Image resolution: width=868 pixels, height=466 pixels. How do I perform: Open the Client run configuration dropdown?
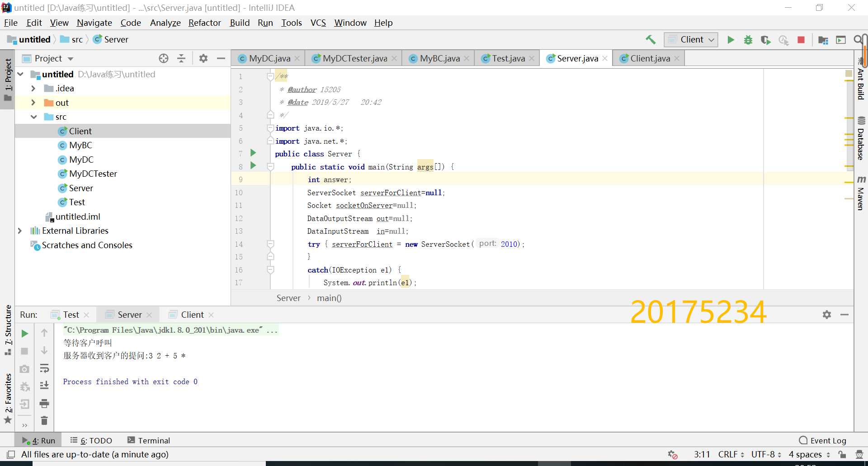click(x=691, y=40)
